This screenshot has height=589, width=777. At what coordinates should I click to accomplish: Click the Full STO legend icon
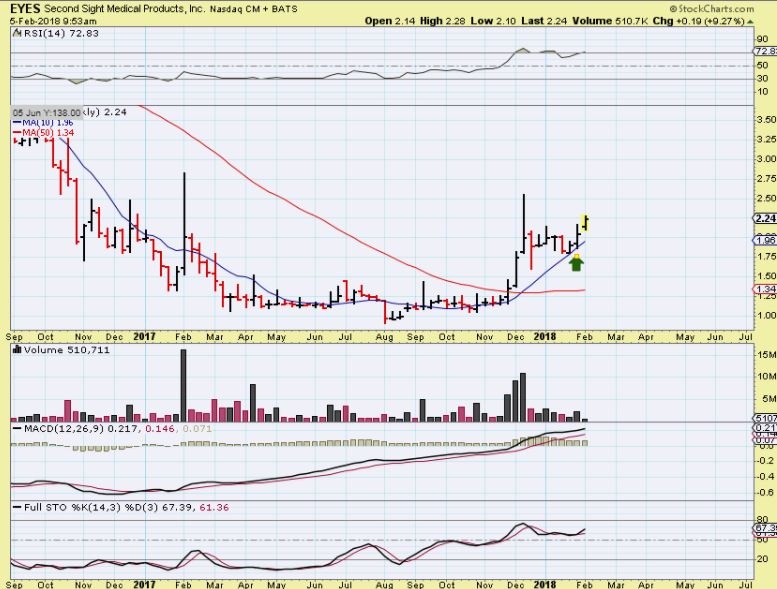[x=17, y=508]
